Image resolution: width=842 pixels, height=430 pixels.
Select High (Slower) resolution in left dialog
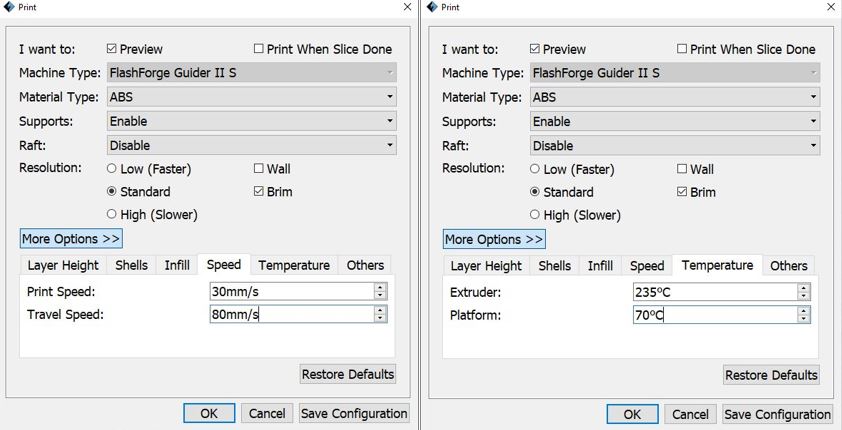click(x=112, y=214)
